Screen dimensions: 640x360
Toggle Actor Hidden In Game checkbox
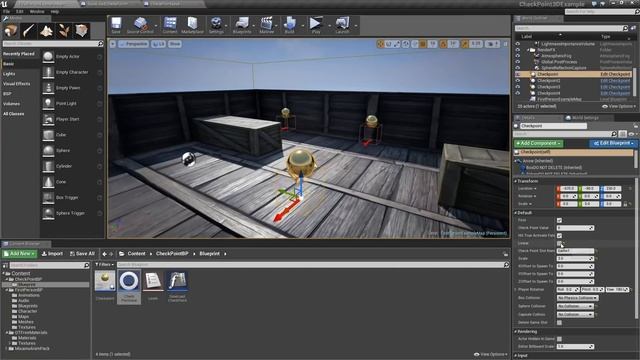(559, 339)
